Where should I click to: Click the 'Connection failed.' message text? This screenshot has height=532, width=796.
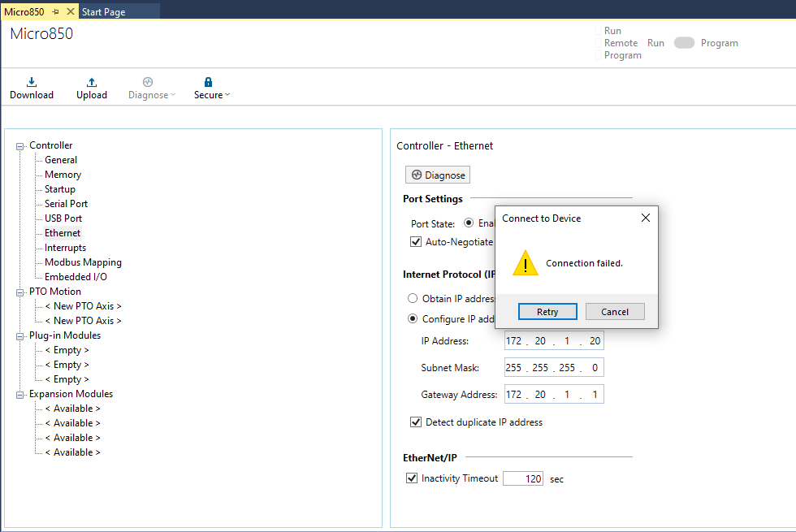coord(584,263)
